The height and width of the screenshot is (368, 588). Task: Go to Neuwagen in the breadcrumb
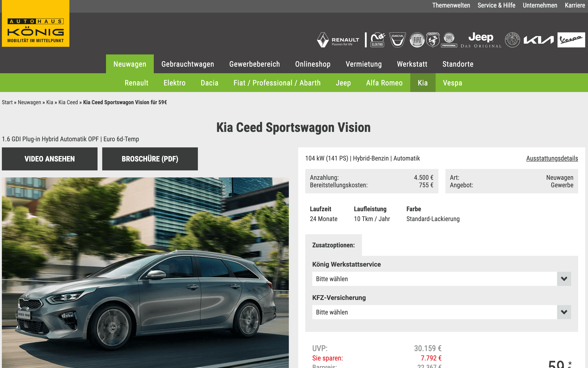click(29, 102)
